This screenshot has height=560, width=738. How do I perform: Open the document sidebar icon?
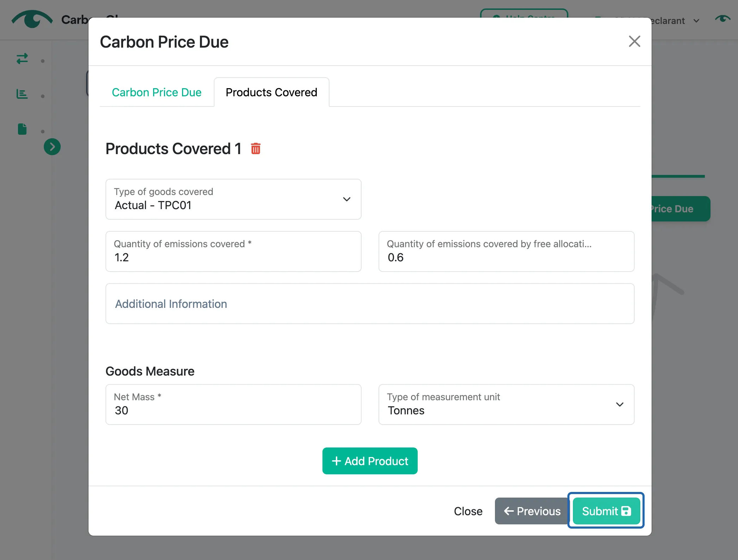tap(22, 129)
